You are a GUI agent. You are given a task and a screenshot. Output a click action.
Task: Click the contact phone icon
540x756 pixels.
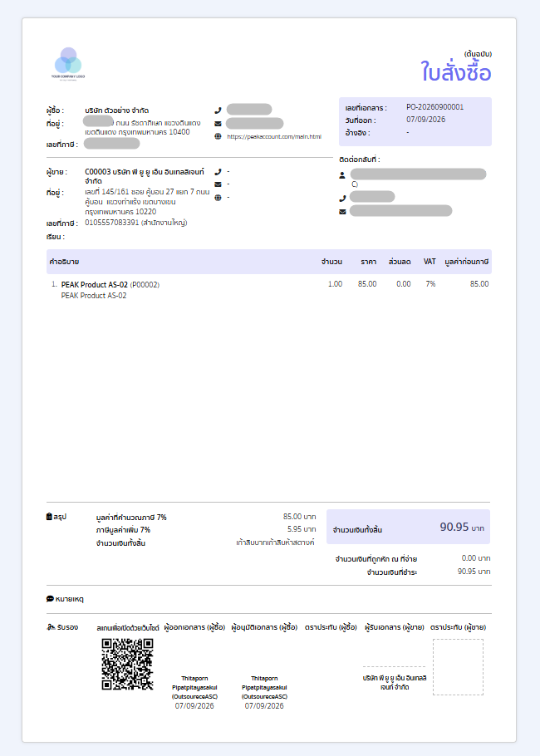342,199
